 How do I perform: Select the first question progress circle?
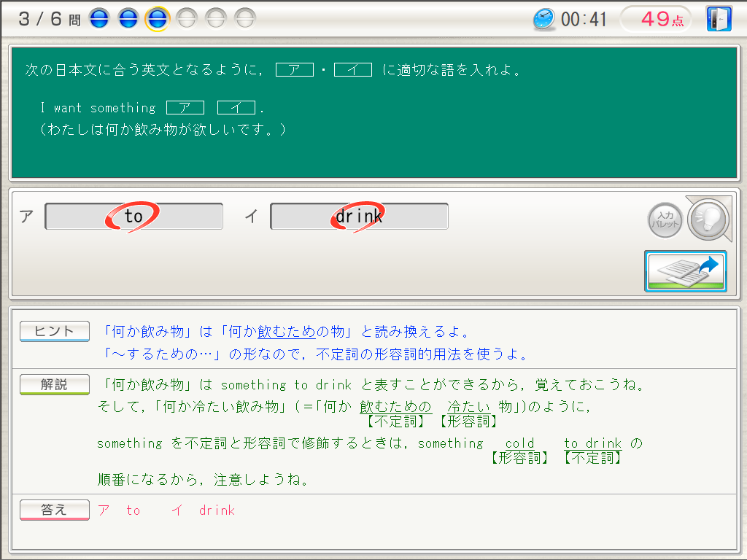point(99,19)
